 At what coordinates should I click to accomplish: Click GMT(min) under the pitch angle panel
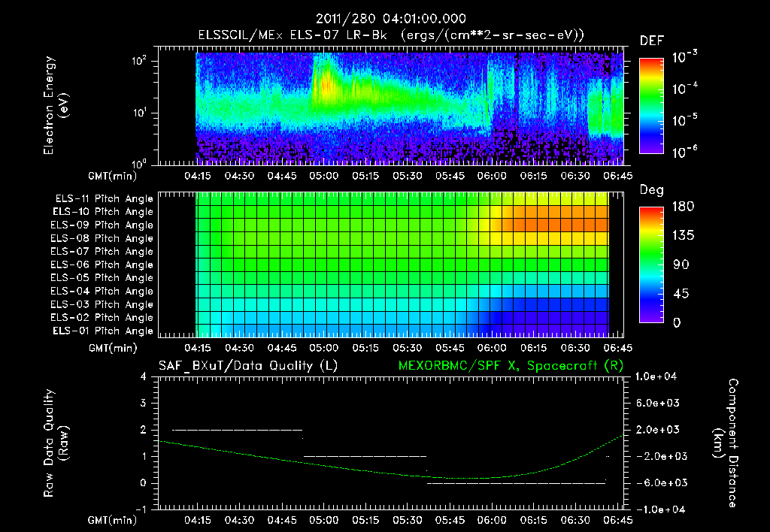pos(113,348)
